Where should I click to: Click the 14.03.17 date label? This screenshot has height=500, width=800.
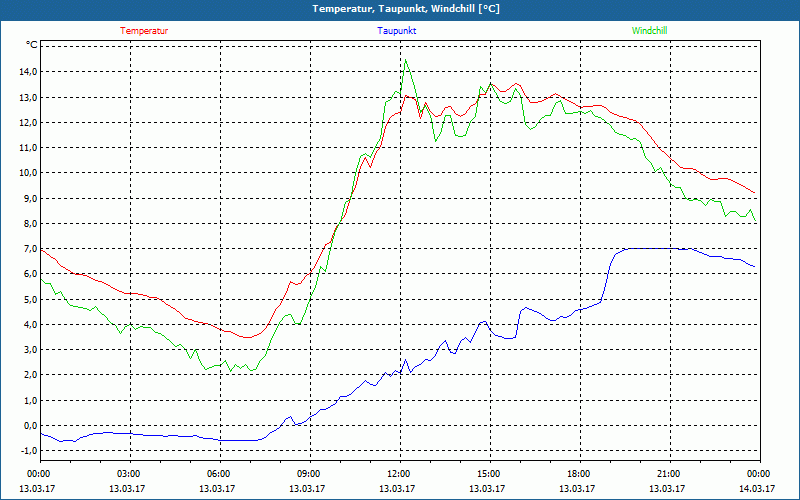(x=757, y=488)
